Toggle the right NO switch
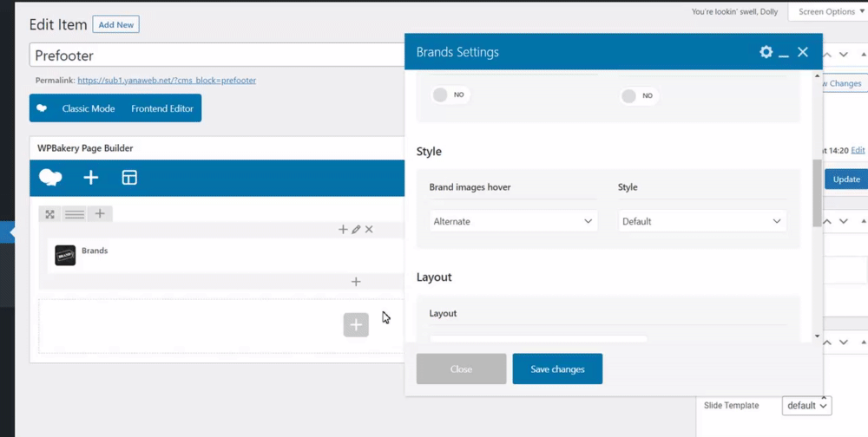Viewport: 868px width, 437px height. [x=640, y=95]
